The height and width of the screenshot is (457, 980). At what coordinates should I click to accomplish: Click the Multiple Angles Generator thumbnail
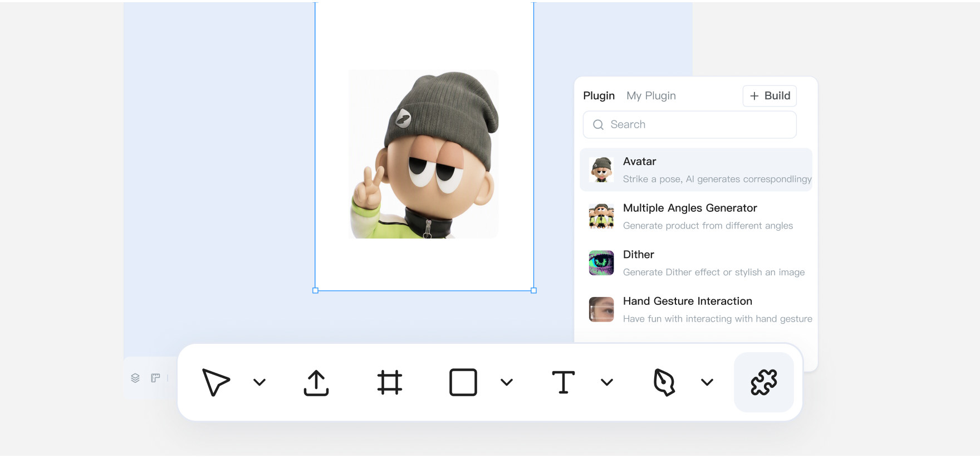click(601, 216)
